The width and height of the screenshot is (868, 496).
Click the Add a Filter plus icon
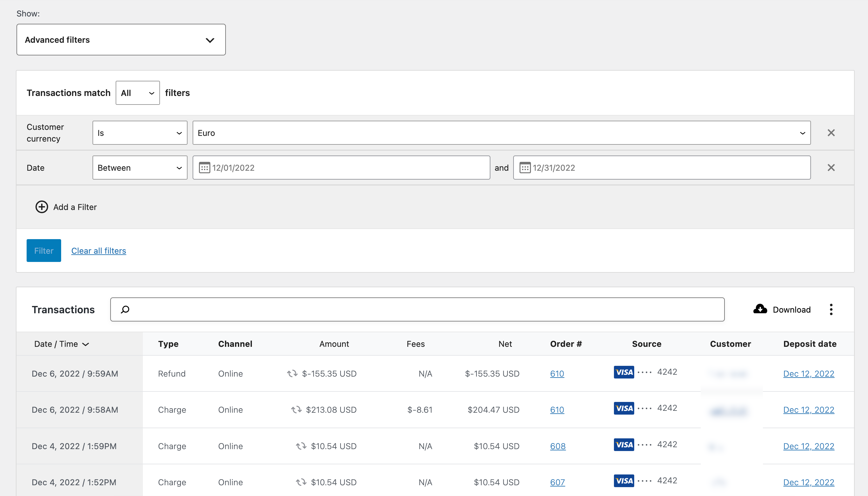point(41,207)
